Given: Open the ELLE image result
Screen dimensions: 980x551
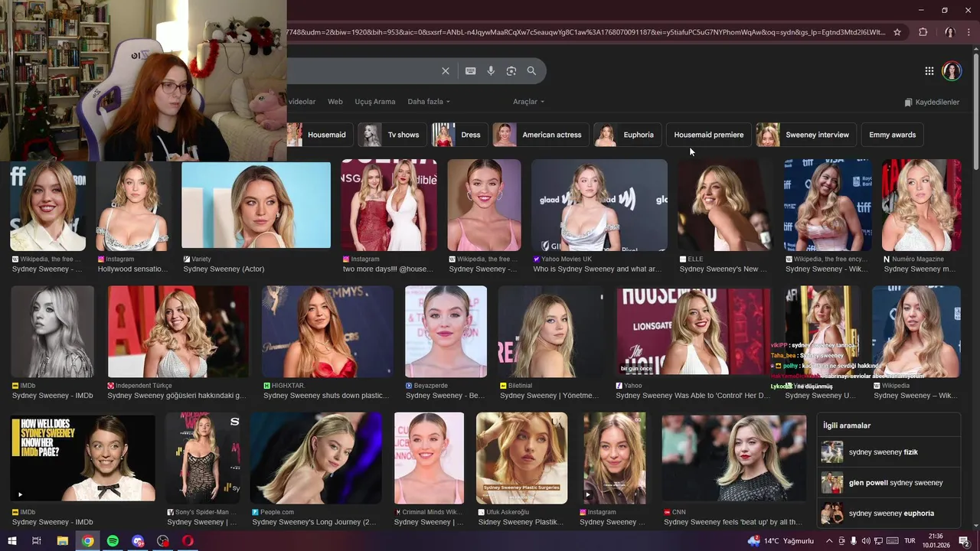Looking at the screenshot, I should [x=724, y=205].
